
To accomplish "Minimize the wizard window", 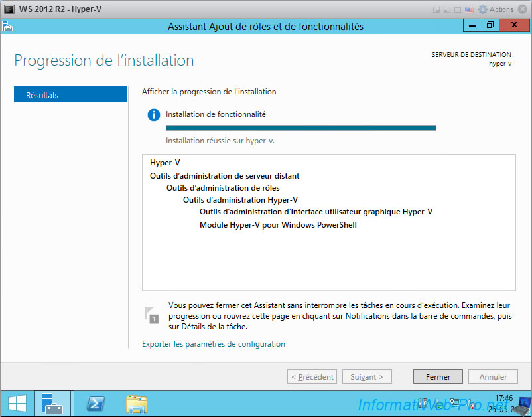I will click(472, 25).
